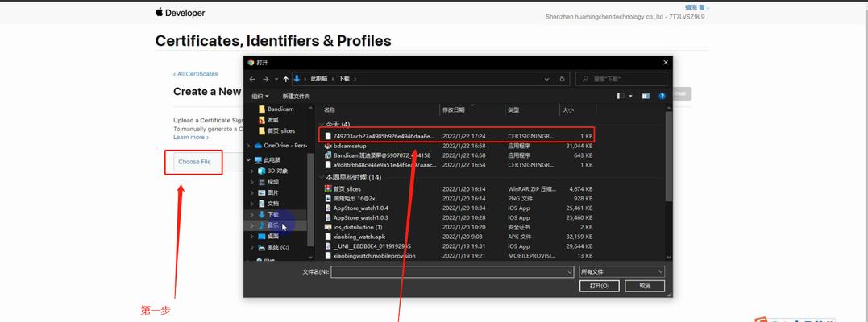Select 文档 in navigation pane

(x=268, y=204)
